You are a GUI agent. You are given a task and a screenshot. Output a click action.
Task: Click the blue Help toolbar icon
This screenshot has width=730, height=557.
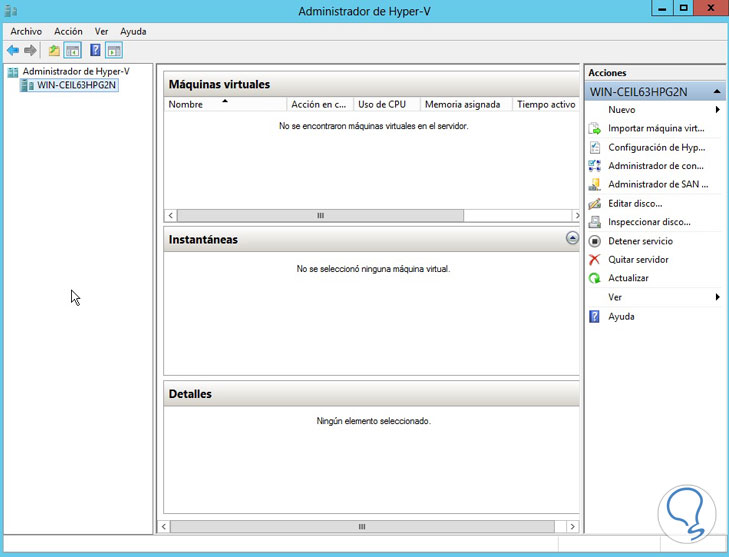coord(95,50)
